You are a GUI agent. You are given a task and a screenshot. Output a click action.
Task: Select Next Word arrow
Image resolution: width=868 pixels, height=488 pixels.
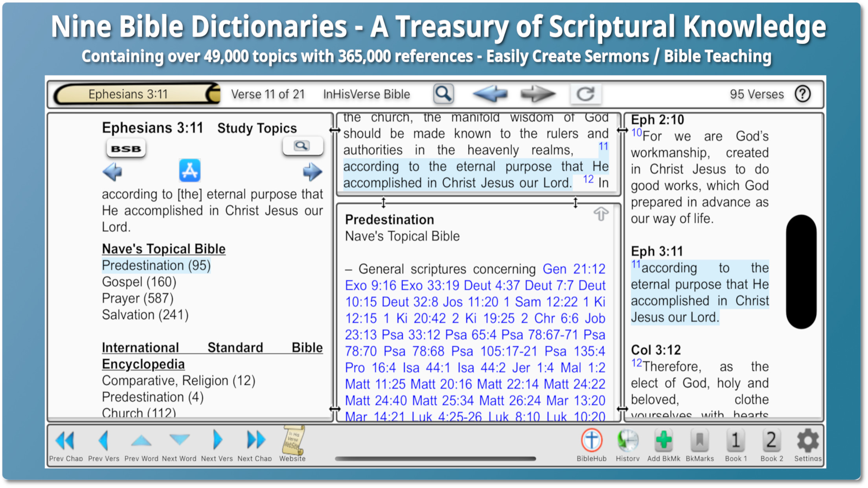point(179,445)
